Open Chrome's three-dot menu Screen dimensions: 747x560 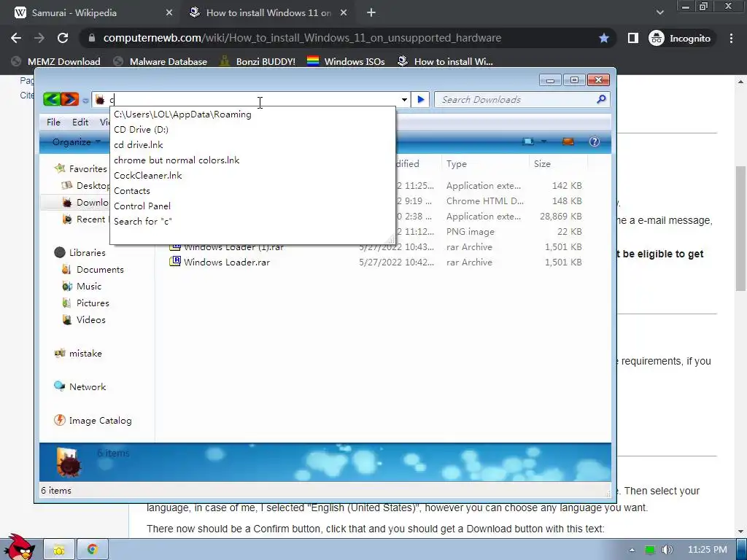[x=731, y=38]
